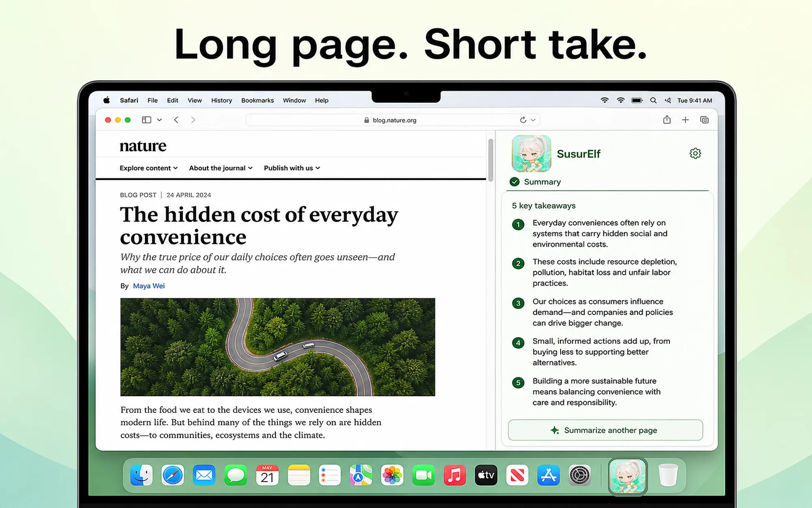
Task: Open the History menu
Action: (222, 100)
